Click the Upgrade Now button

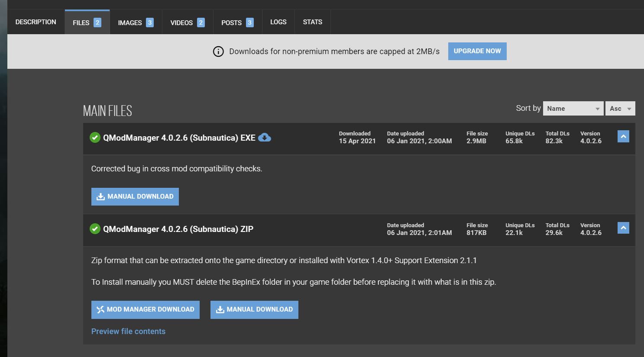coord(477,51)
